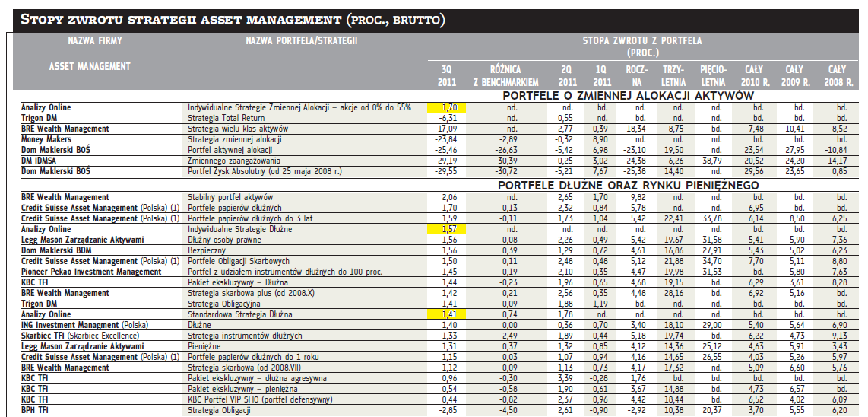Click the five-year value '33,78'
This screenshot has width=868, height=417.
(x=712, y=218)
